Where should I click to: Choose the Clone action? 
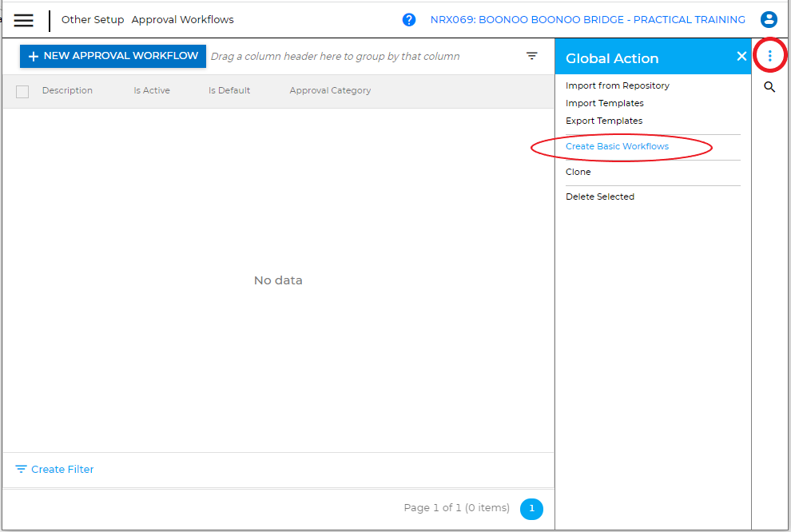click(x=578, y=172)
